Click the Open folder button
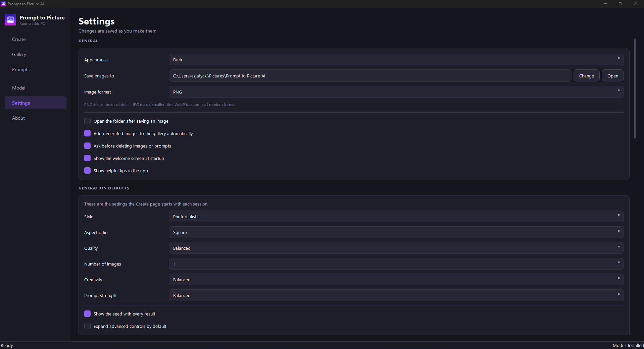This screenshot has height=349, width=644. click(x=612, y=76)
